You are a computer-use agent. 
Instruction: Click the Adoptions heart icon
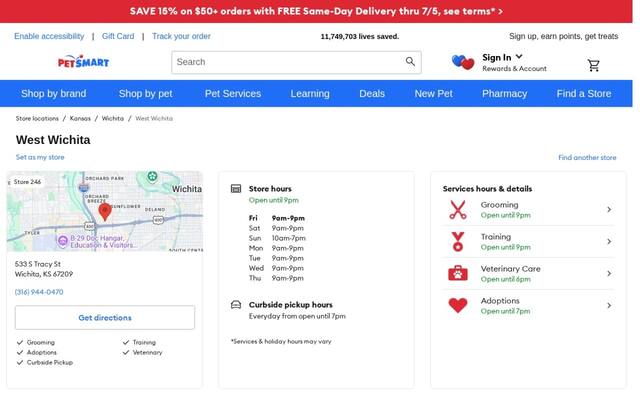click(x=458, y=305)
